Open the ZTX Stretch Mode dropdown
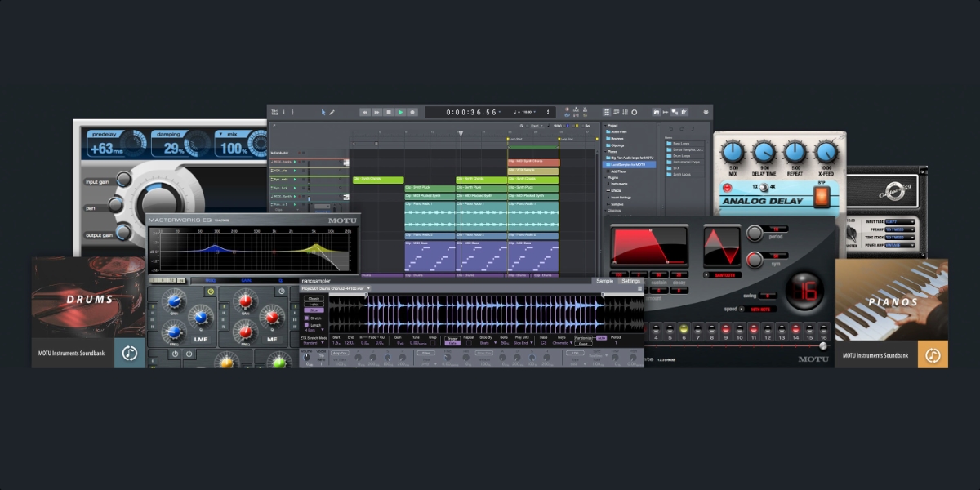The height and width of the screenshot is (490, 980). [x=314, y=343]
